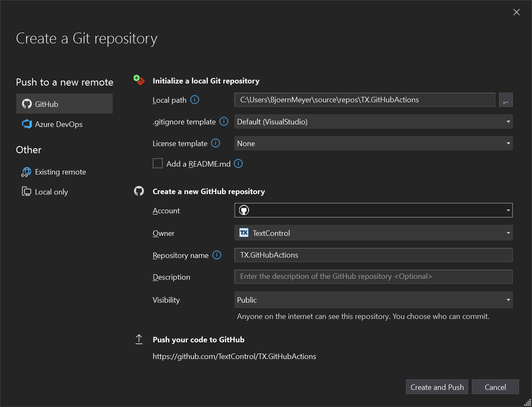Select the Azure DevOps remote icon
The width and height of the screenshot is (532, 407).
pyautogui.click(x=26, y=124)
